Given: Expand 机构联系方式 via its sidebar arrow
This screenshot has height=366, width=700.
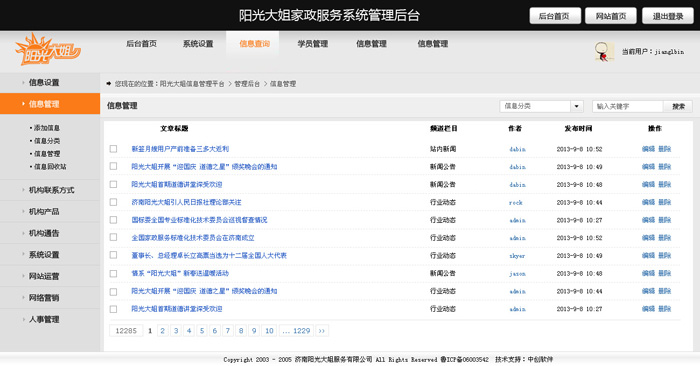Looking at the screenshot, I should pyautogui.click(x=23, y=190).
